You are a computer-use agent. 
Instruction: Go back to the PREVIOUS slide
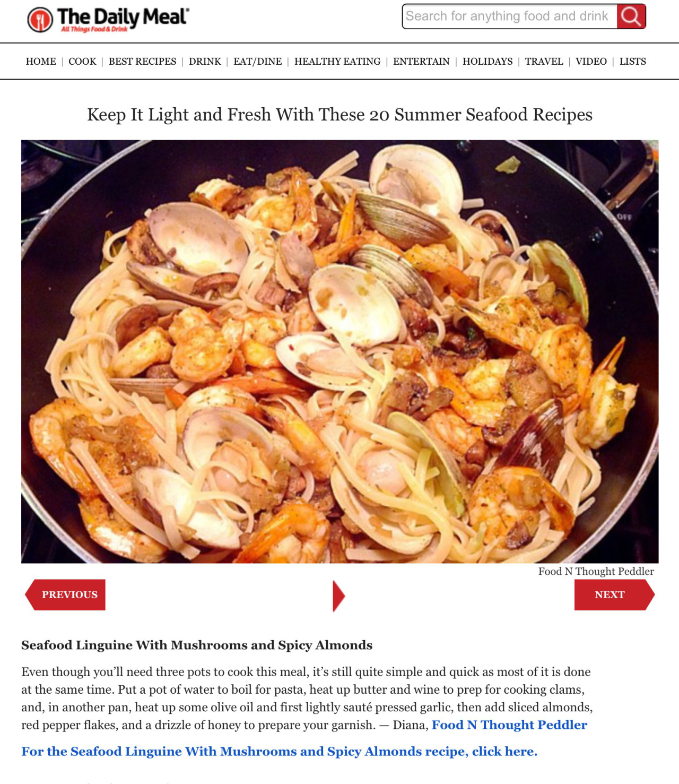click(x=65, y=595)
